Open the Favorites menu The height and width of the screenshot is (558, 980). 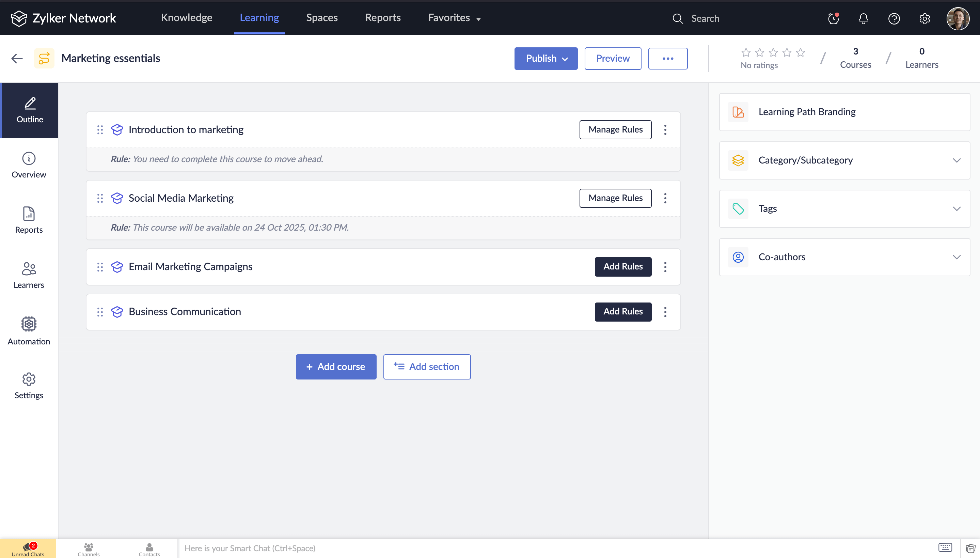click(x=454, y=18)
